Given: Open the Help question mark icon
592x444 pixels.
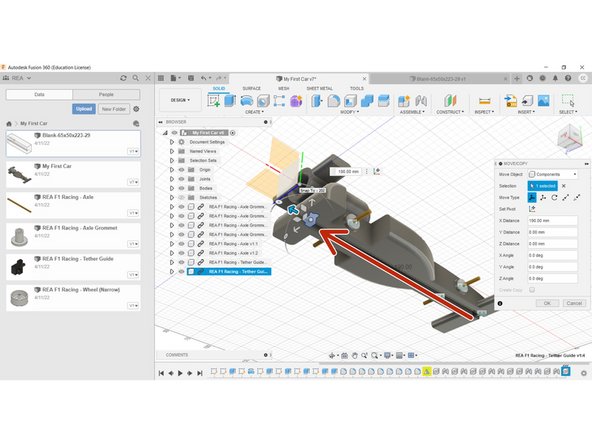Looking at the screenshot, I should coord(568,78).
